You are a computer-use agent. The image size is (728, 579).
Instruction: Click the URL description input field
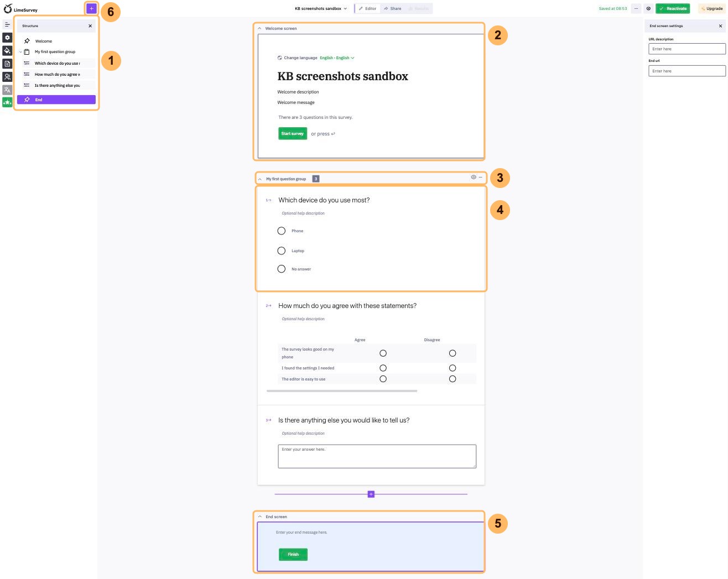687,49
